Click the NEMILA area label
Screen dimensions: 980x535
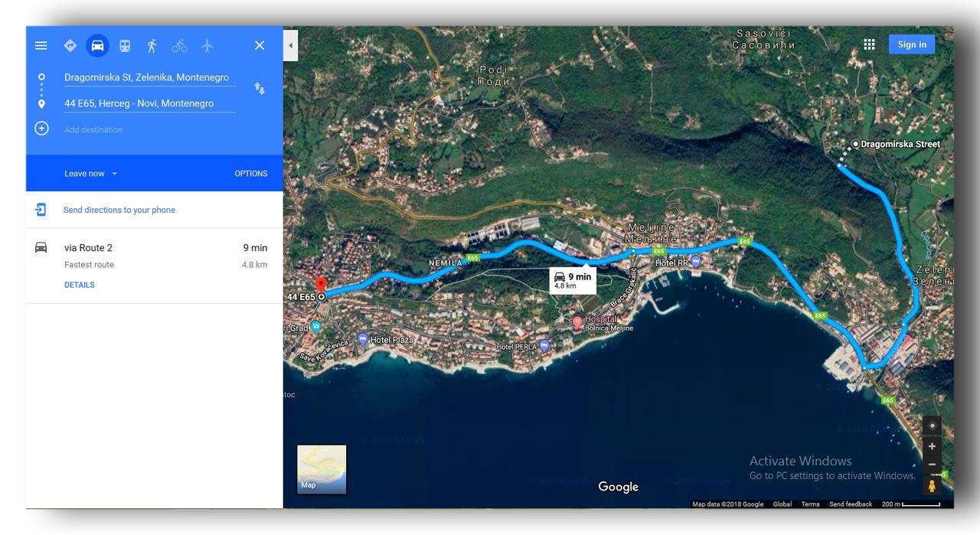(x=446, y=263)
